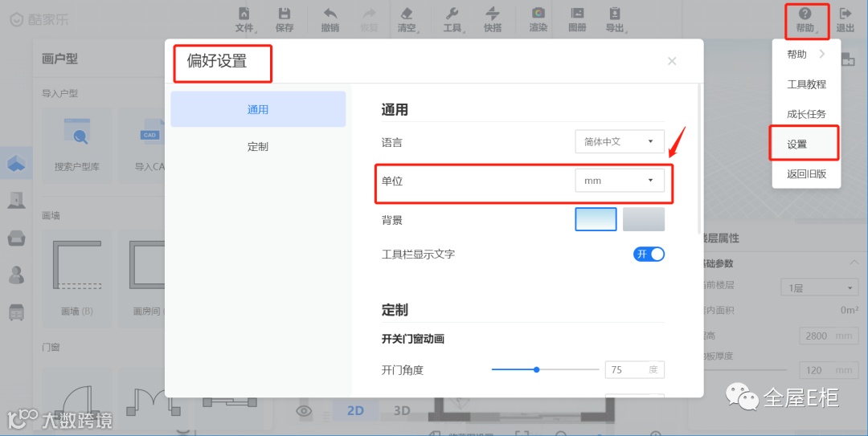Select the door sidebar icon

pos(16,200)
